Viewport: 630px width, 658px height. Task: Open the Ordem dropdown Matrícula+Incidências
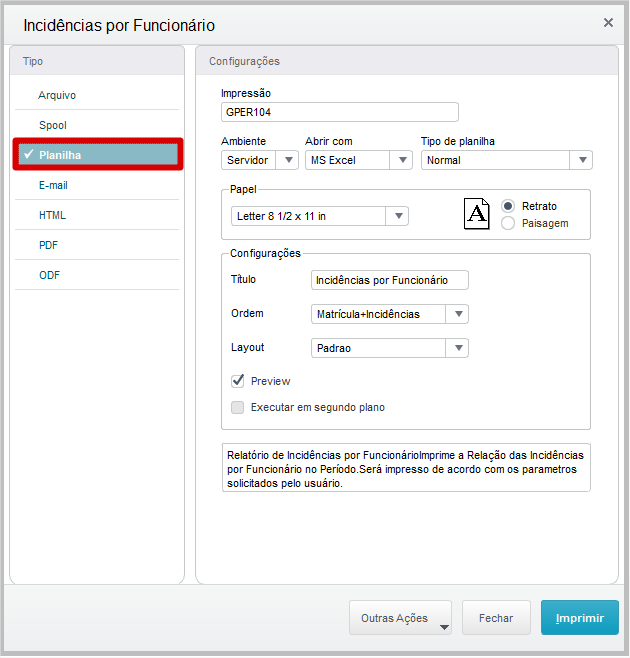coord(390,314)
